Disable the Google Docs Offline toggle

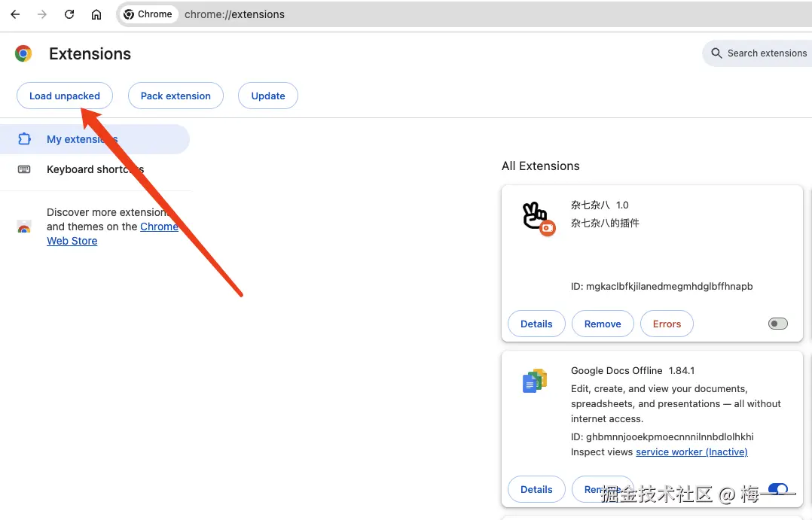(x=778, y=489)
